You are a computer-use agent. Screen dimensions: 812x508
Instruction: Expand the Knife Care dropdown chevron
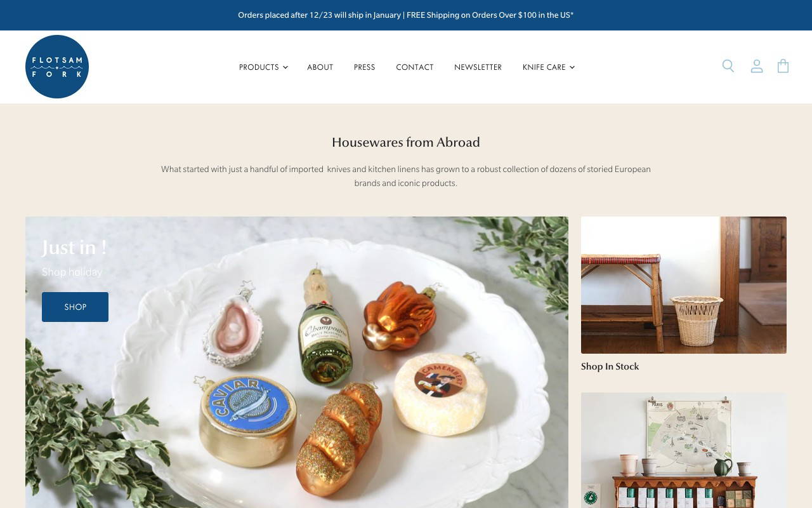(572, 67)
